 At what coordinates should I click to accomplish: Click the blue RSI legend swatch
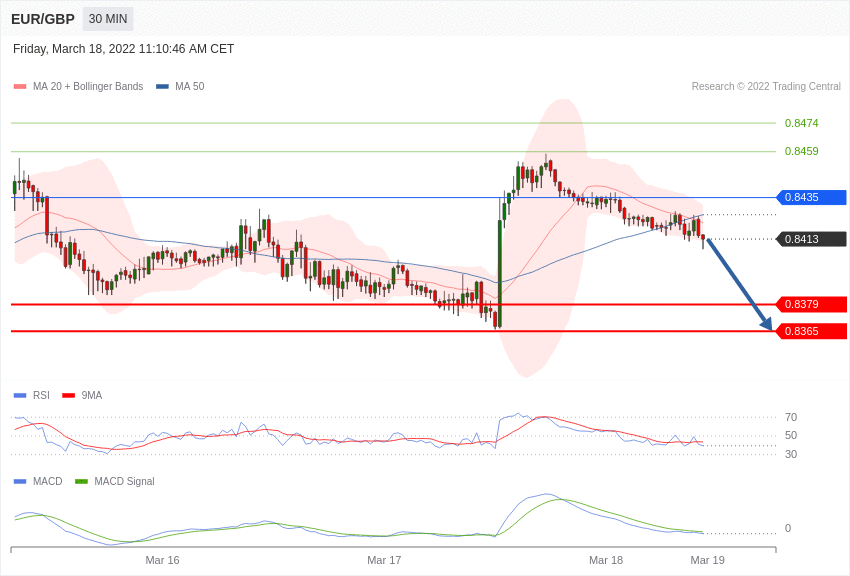click(x=20, y=396)
